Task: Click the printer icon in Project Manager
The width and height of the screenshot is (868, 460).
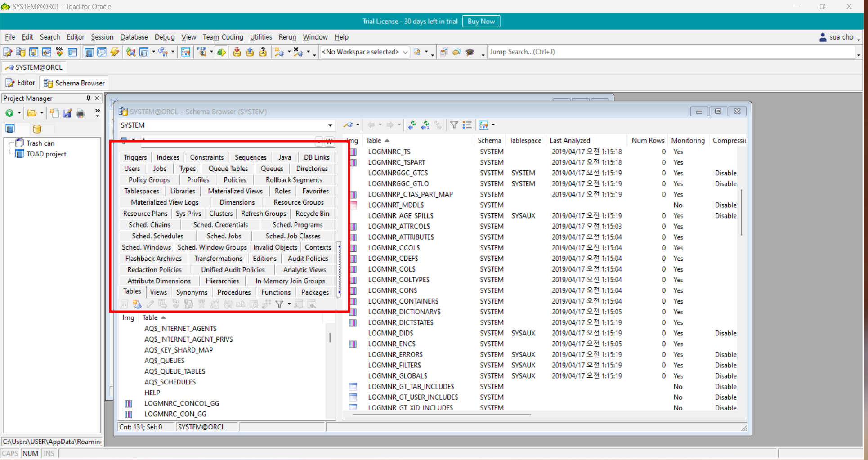Action: coord(81,113)
